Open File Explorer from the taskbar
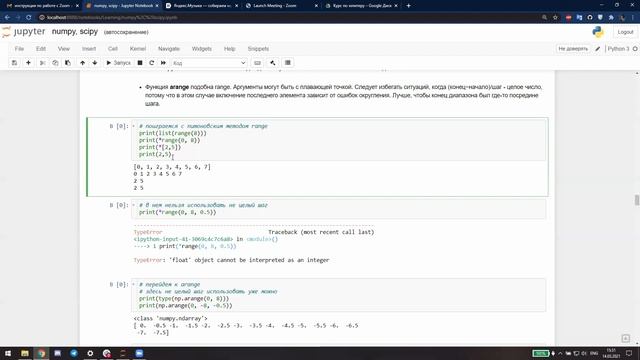Image resolution: width=640 pixels, height=360 pixels. pyautogui.click(x=25, y=353)
